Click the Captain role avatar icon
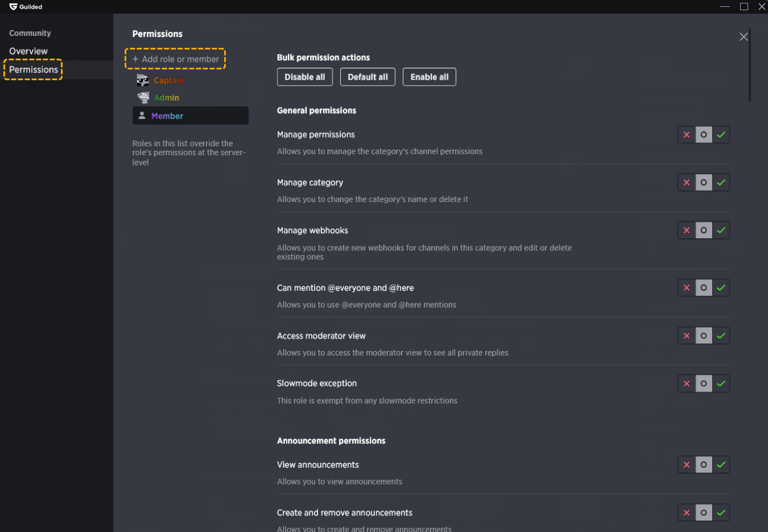Screen dimensions: 768x532 143,80
